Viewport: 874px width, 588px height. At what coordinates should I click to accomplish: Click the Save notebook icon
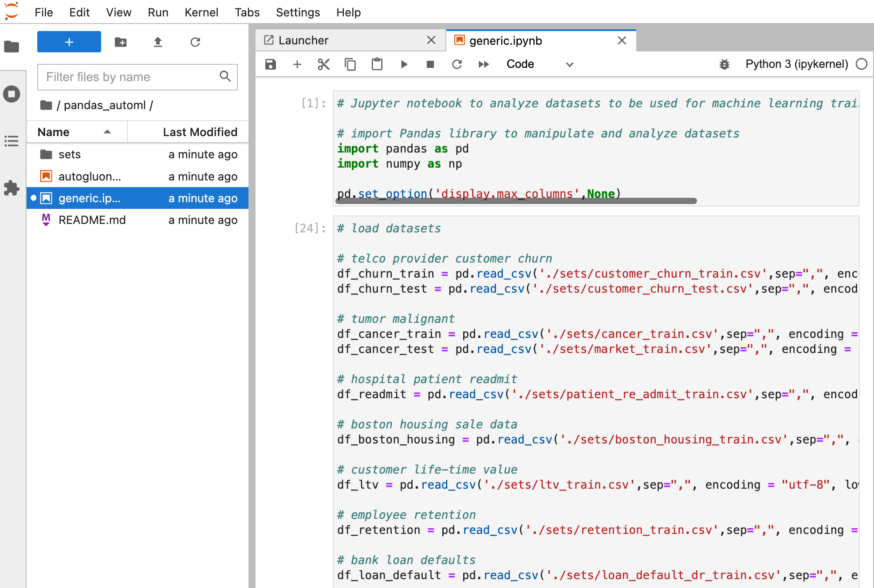(271, 64)
